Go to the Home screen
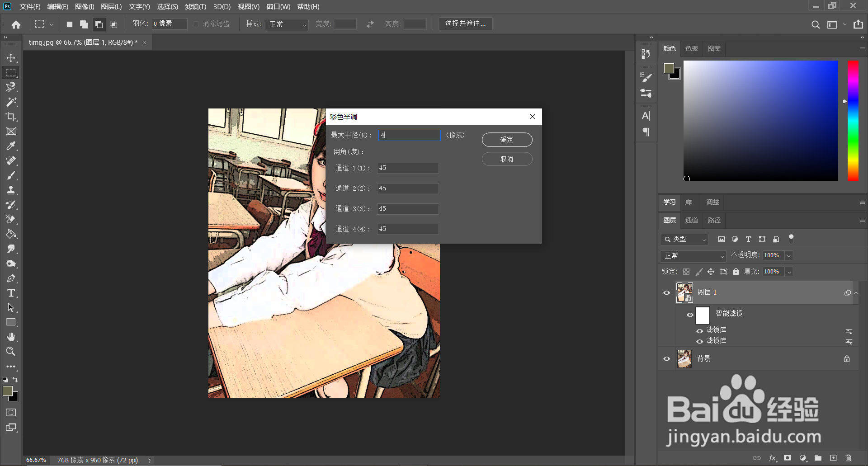The height and width of the screenshot is (466, 868). tap(16, 24)
